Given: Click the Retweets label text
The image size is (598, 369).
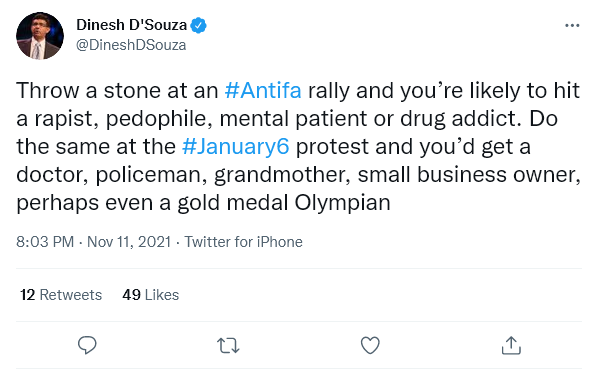Looking at the screenshot, I should coord(71,295).
